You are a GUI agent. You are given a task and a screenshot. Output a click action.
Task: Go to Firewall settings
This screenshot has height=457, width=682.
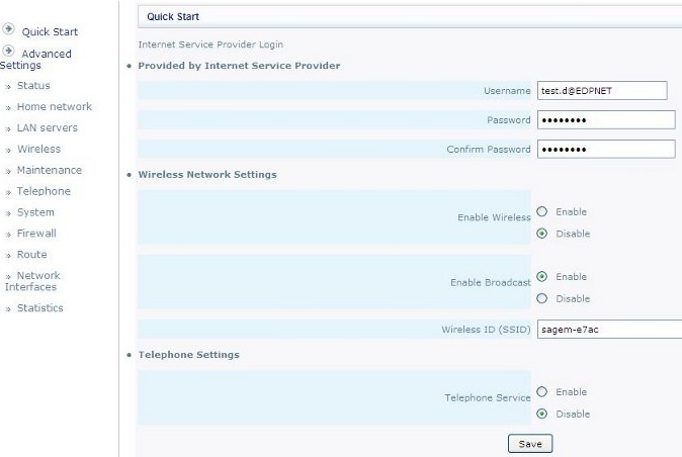click(x=37, y=234)
